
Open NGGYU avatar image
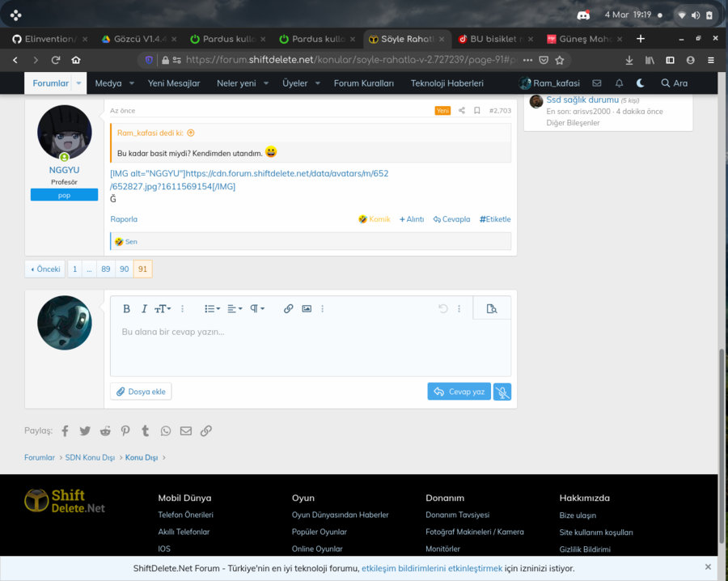pos(65,133)
